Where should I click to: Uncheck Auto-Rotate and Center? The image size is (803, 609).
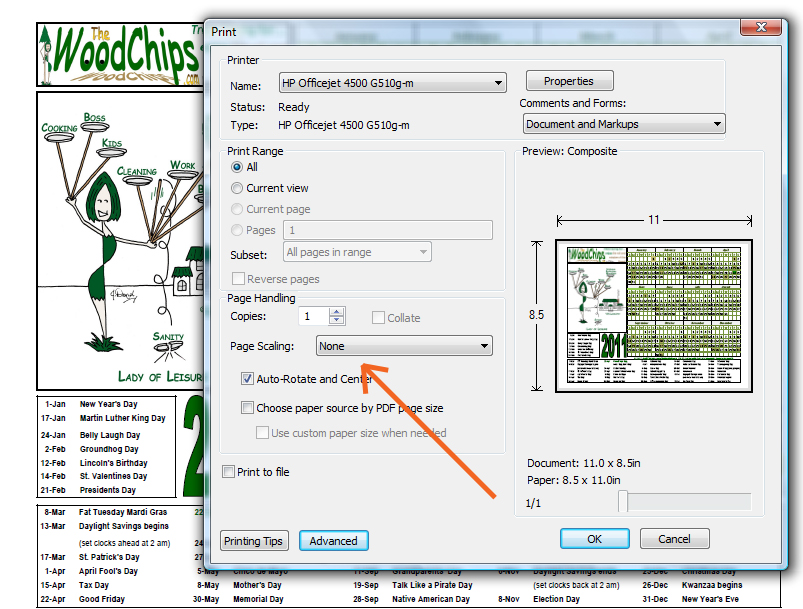coord(247,379)
